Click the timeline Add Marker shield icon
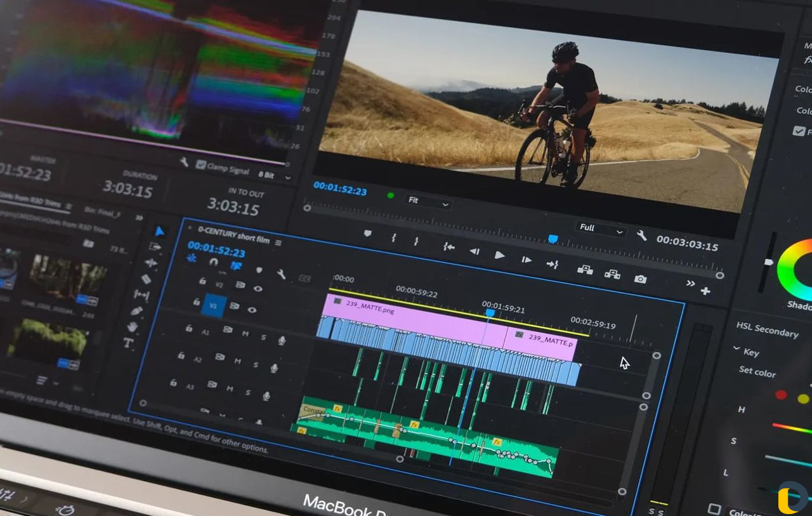The height and width of the screenshot is (516, 812). (x=259, y=270)
